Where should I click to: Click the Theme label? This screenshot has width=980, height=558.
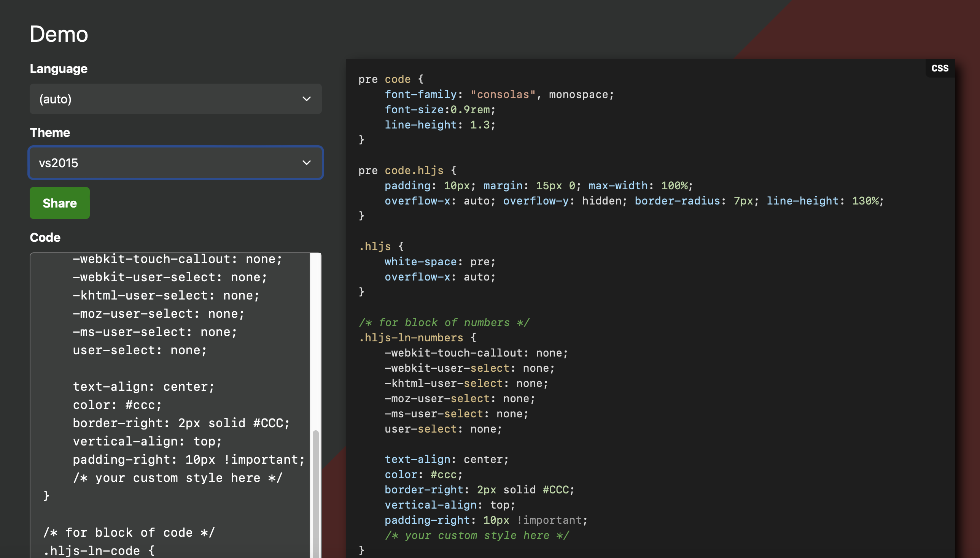(50, 133)
